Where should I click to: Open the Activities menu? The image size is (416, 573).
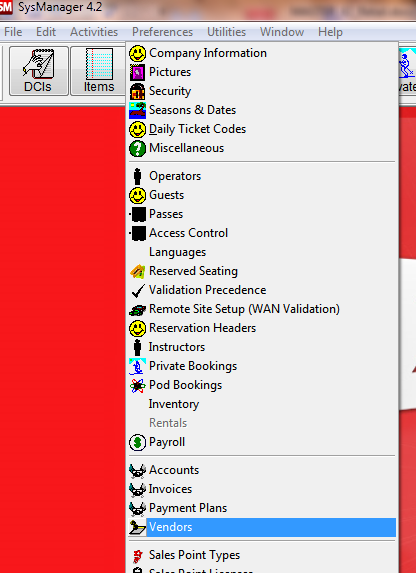point(94,32)
